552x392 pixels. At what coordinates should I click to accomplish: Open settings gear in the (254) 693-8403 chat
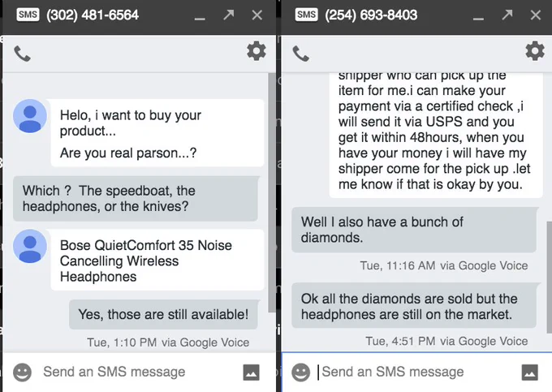tap(535, 51)
